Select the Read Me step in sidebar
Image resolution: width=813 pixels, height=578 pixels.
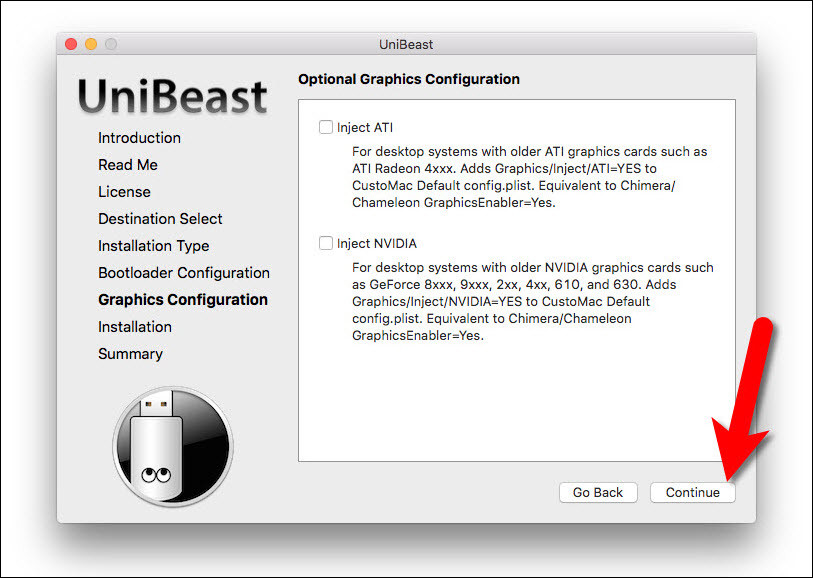coord(128,165)
